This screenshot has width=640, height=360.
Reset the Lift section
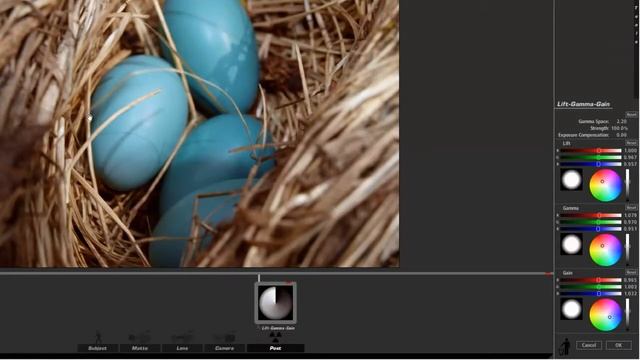tap(631, 143)
